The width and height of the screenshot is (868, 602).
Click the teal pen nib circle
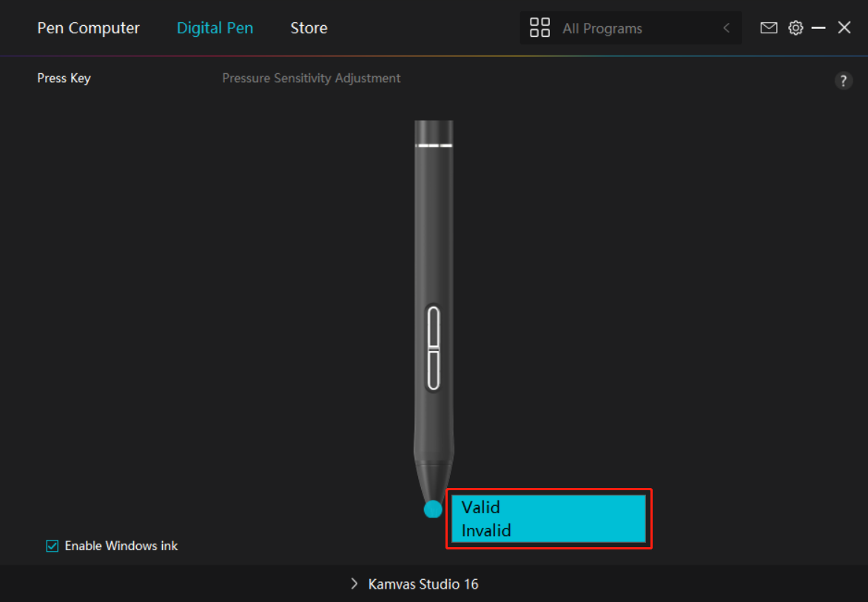click(x=433, y=509)
